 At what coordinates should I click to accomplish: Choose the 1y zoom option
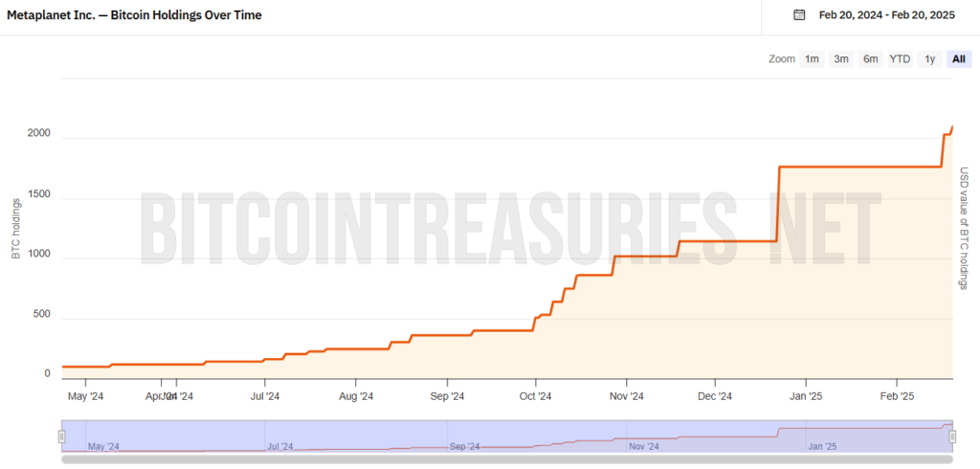click(x=930, y=59)
